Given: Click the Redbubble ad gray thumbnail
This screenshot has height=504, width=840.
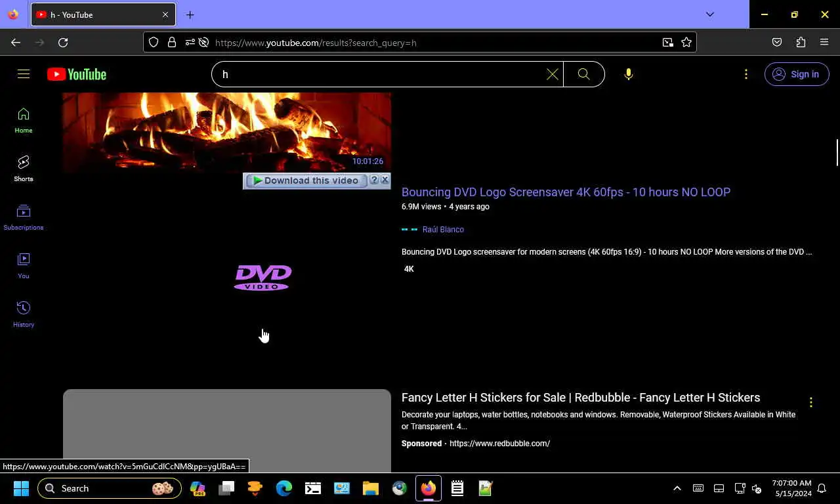Looking at the screenshot, I should (227, 430).
